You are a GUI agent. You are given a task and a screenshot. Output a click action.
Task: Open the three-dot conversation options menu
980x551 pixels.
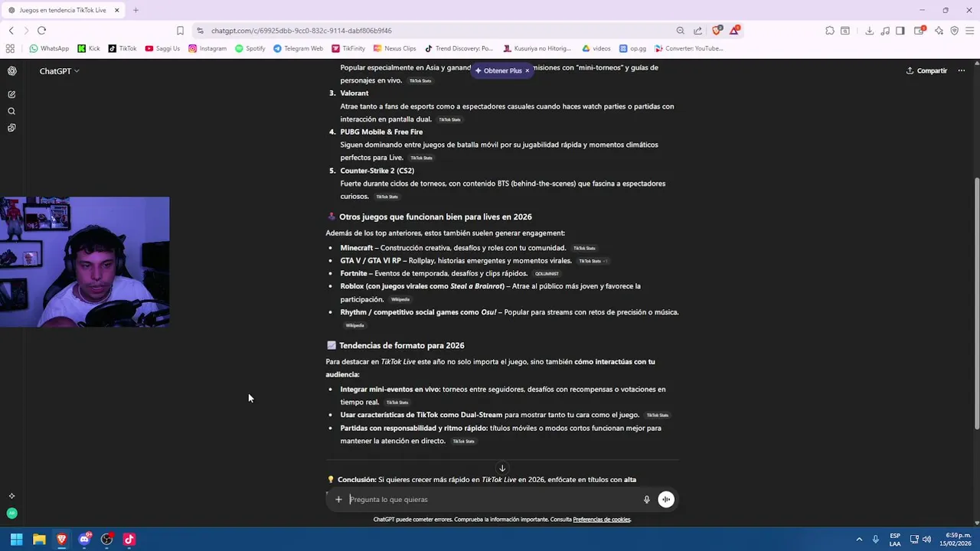click(962, 70)
